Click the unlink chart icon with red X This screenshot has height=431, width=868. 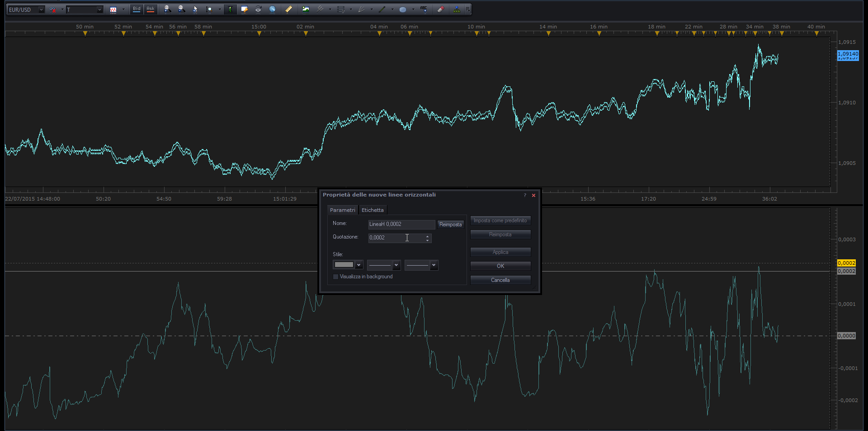[x=53, y=9]
